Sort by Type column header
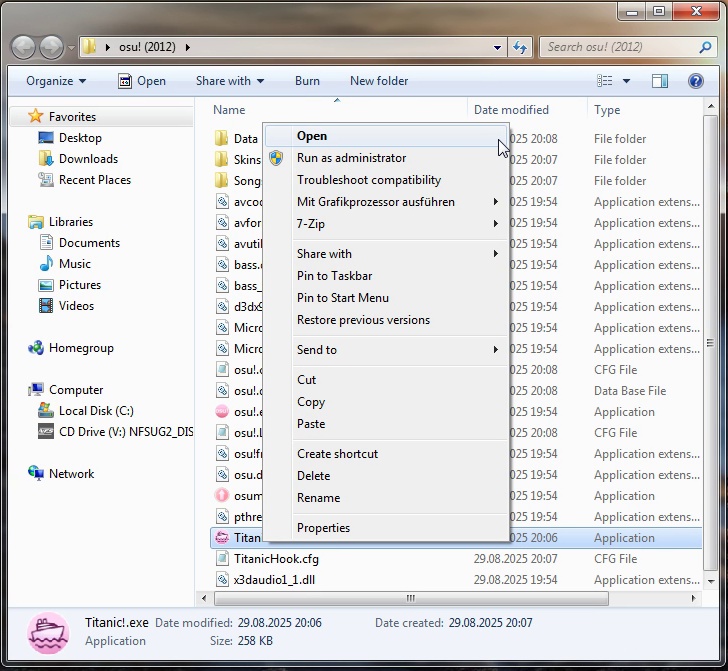This screenshot has height=671, width=728. tap(645, 110)
